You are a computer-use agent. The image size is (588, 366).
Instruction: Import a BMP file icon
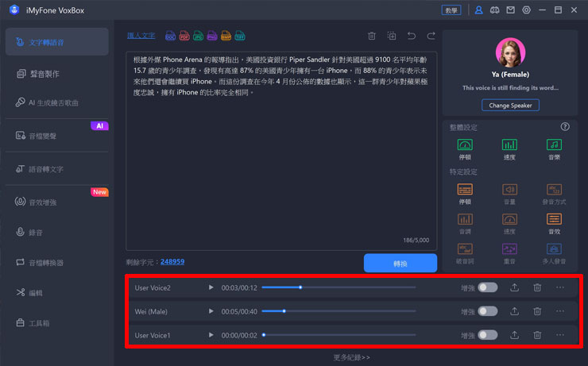tap(226, 36)
